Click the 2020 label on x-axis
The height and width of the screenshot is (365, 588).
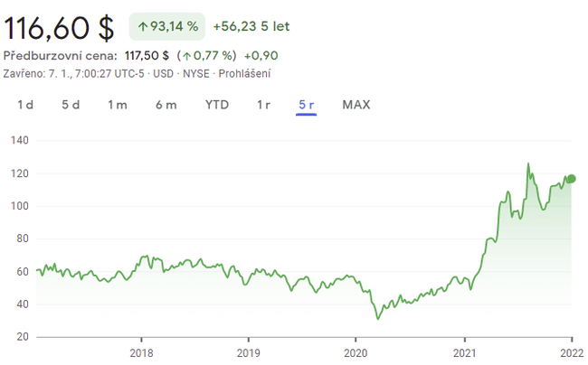coord(356,353)
